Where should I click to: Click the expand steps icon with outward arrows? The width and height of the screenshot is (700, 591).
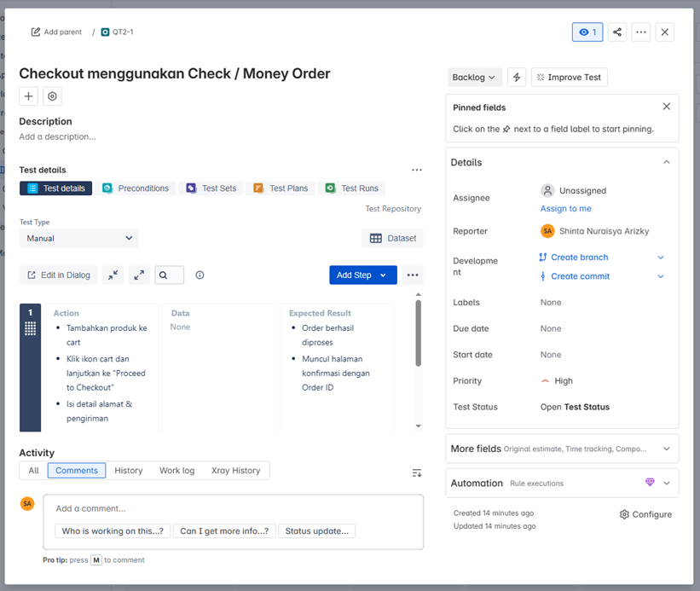[x=139, y=275]
